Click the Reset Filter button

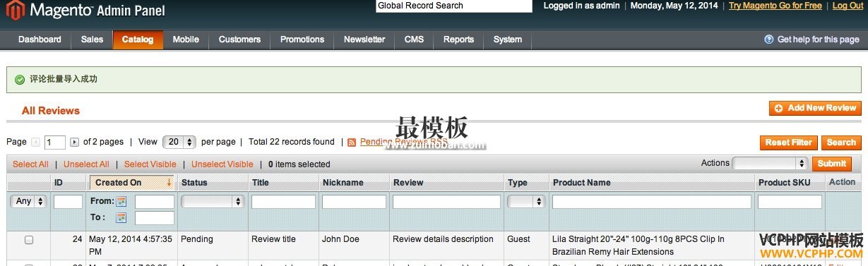coord(789,143)
